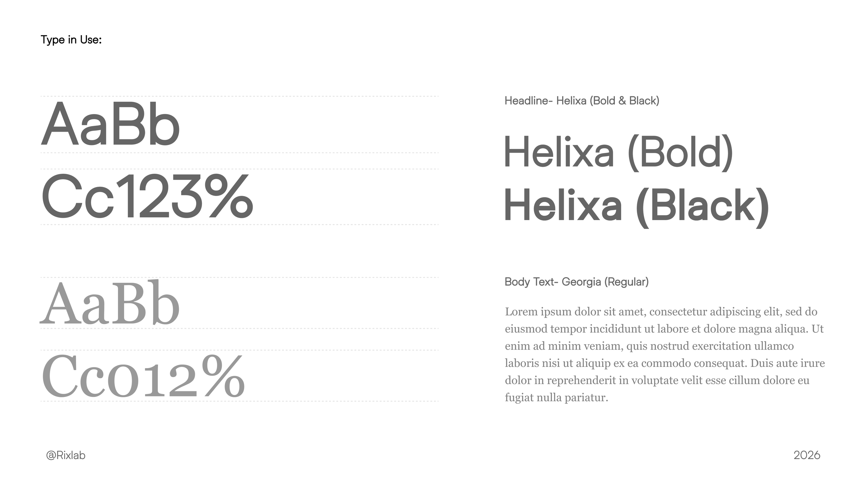Select the sans-serif AaBb specimen text

[x=110, y=124]
